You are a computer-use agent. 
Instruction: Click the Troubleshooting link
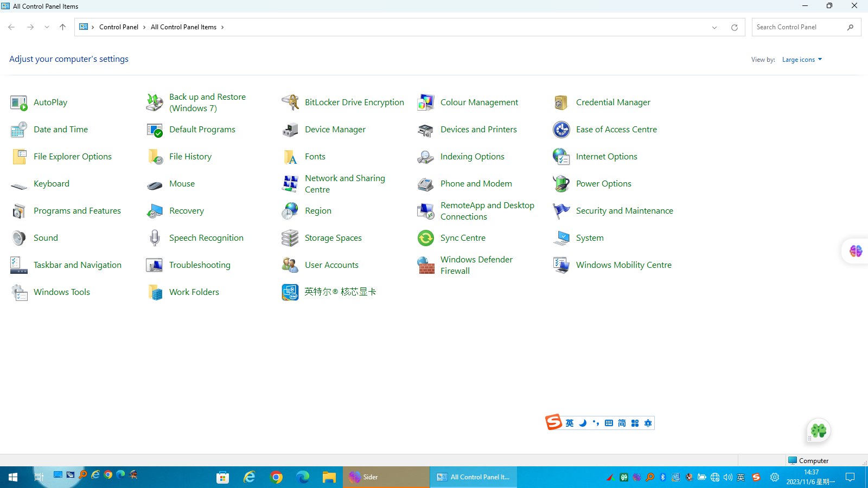(x=200, y=265)
